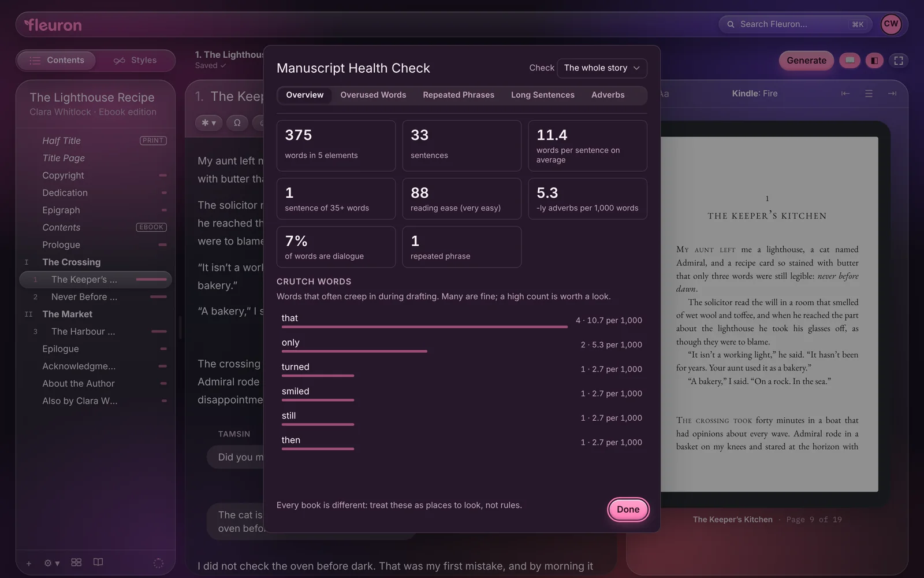The height and width of the screenshot is (578, 924).
Task: Click the Search Fleuron field
Action: pyautogui.click(x=796, y=24)
